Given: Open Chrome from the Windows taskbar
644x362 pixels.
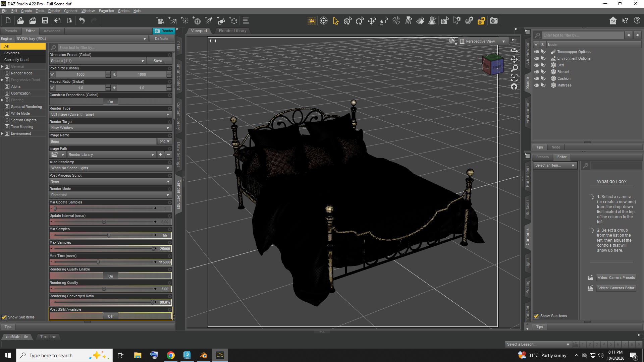Looking at the screenshot, I should (x=171, y=355).
